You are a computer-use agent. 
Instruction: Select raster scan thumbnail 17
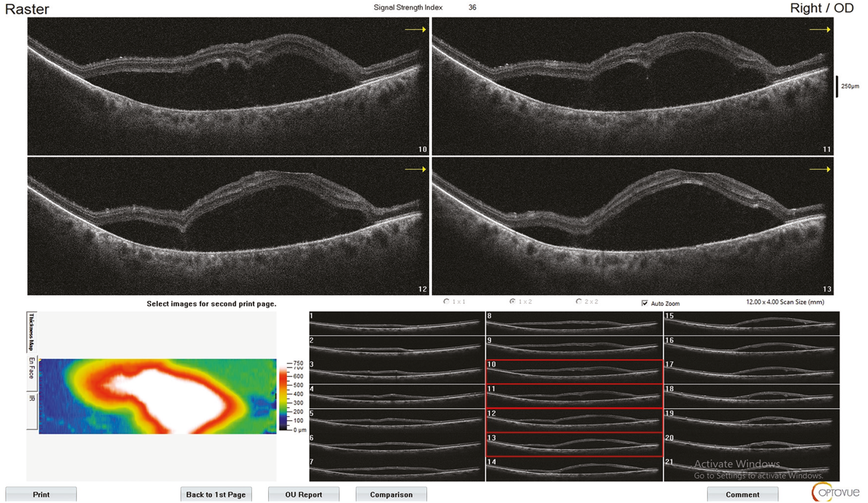pyautogui.click(x=752, y=372)
